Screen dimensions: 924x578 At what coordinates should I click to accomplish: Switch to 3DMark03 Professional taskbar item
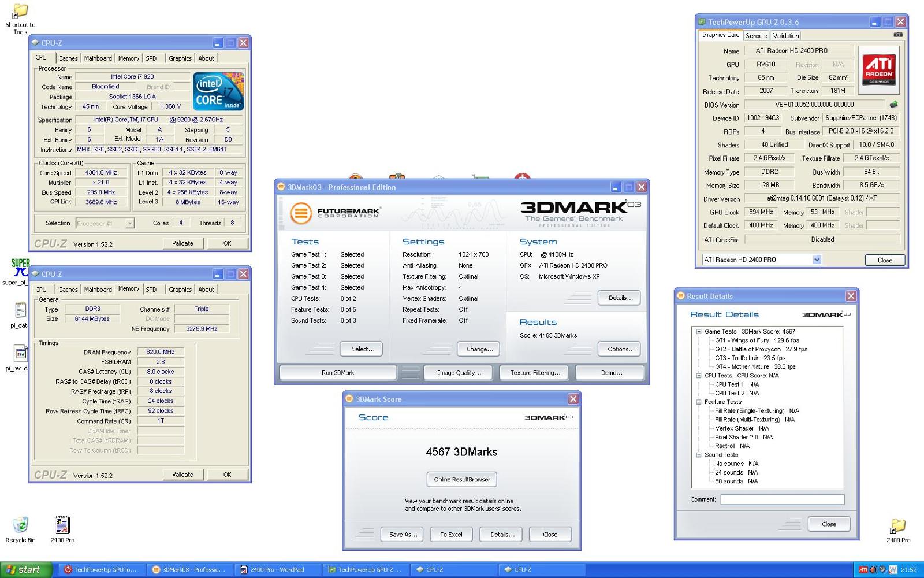pyautogui.click(x=189, y=570)
